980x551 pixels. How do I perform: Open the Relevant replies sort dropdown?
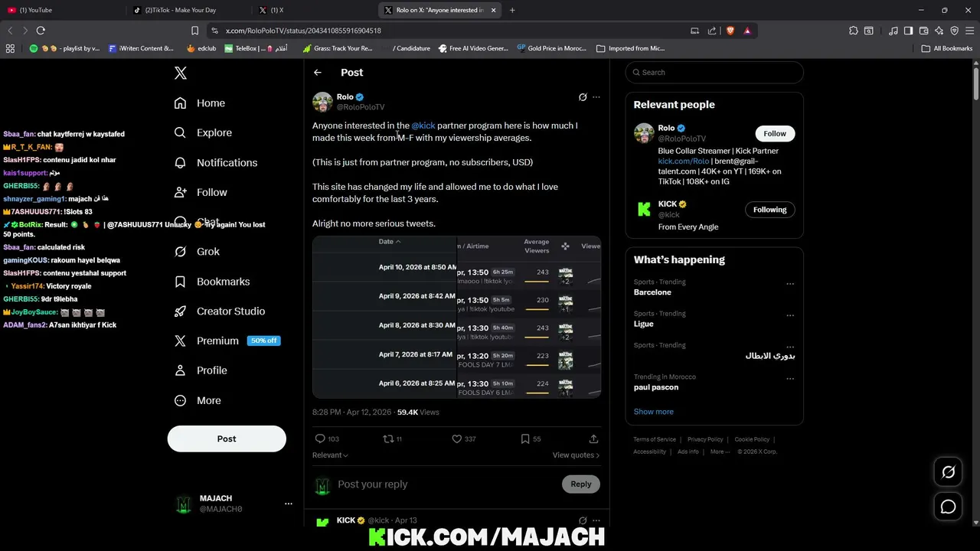[330, 455]
